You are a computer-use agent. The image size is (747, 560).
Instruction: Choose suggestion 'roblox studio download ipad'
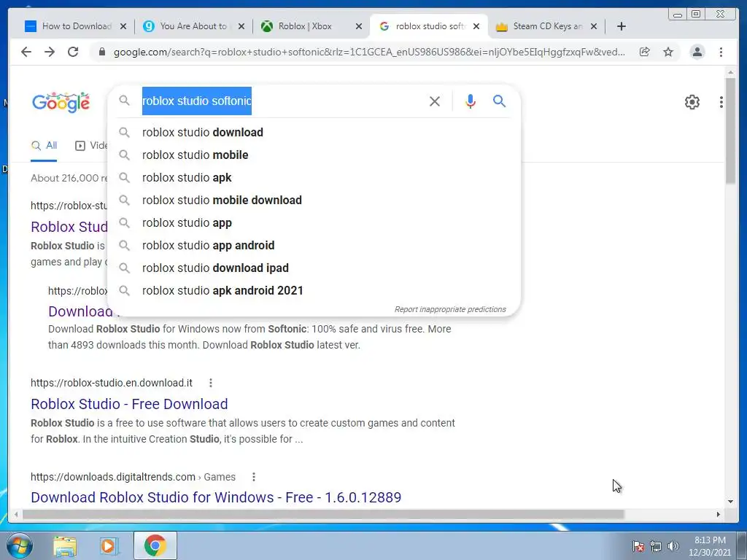(x=314, y=268)
